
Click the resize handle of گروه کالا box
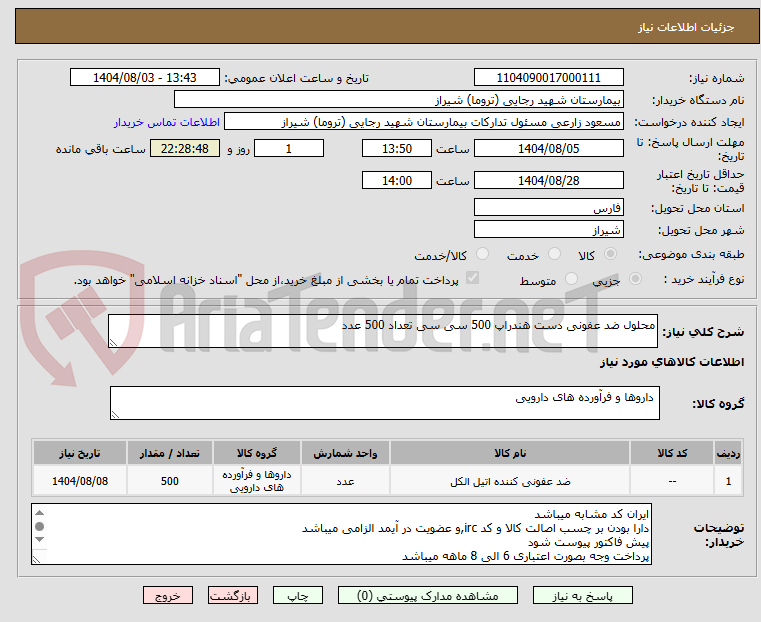(x=116, y=414)
